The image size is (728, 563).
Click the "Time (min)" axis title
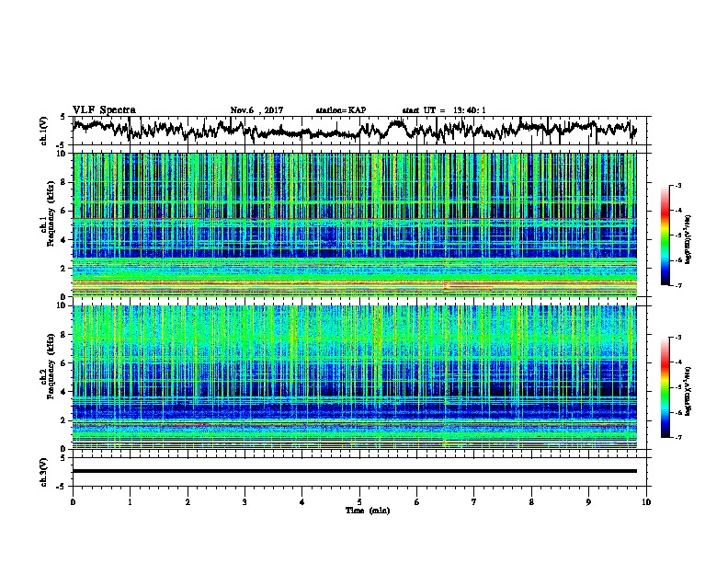(x=368, y=511)
